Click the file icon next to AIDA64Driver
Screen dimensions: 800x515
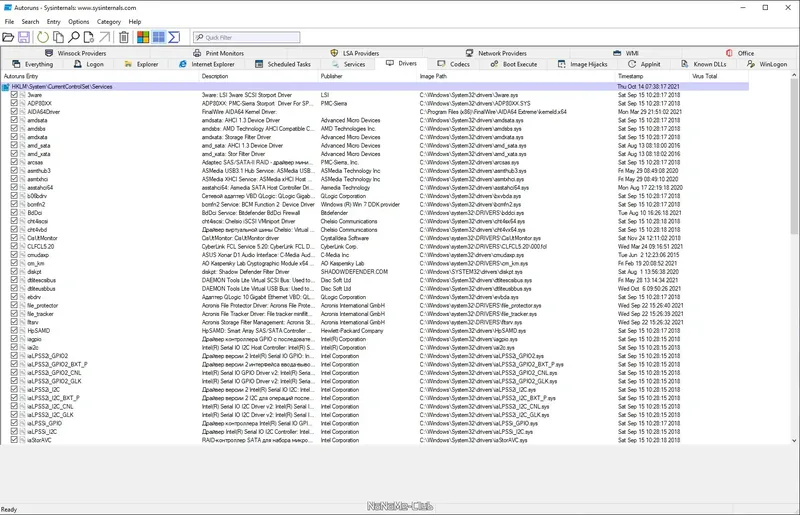(x=22, y=112)
